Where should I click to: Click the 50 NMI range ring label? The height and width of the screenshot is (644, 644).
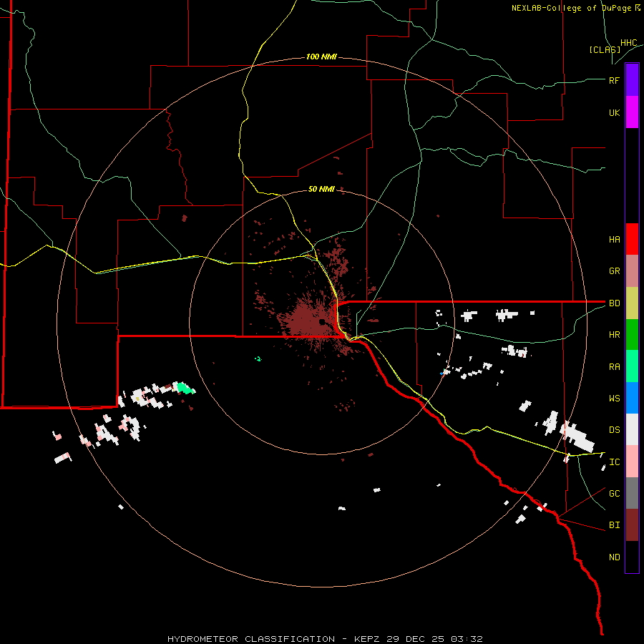point(321,189)
